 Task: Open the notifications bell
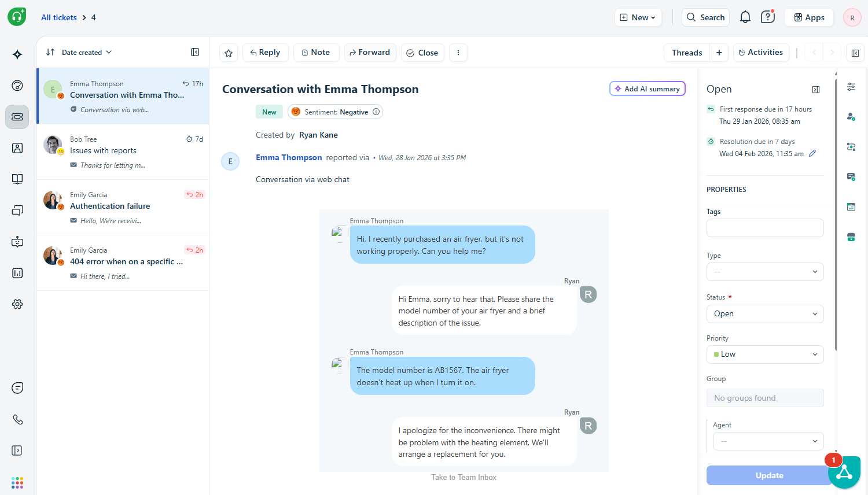745,17
